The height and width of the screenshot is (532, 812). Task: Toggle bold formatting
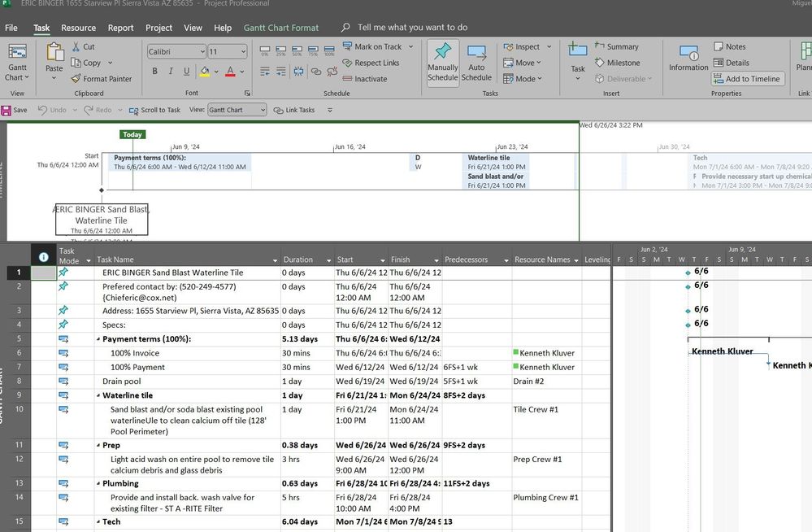155,72
